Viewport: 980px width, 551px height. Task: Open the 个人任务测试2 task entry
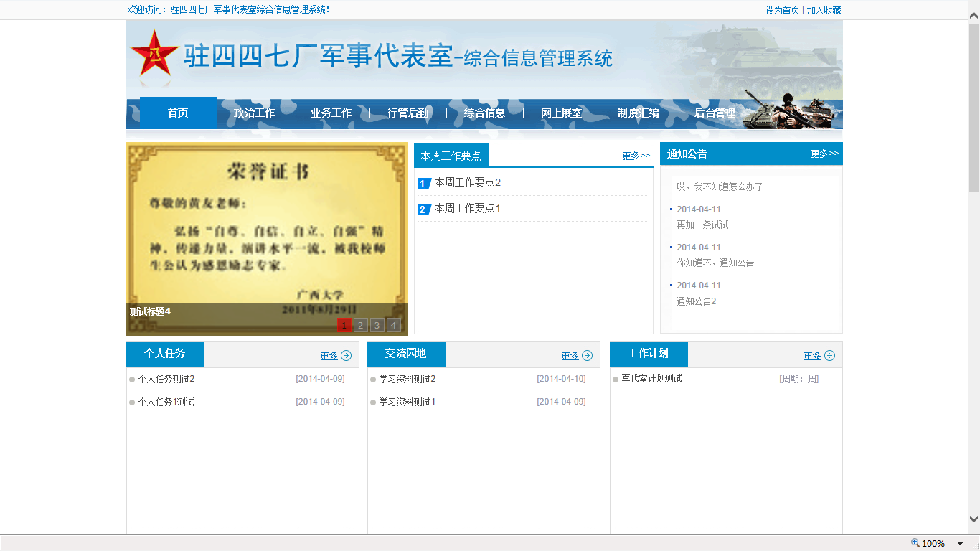click(166, 379)
